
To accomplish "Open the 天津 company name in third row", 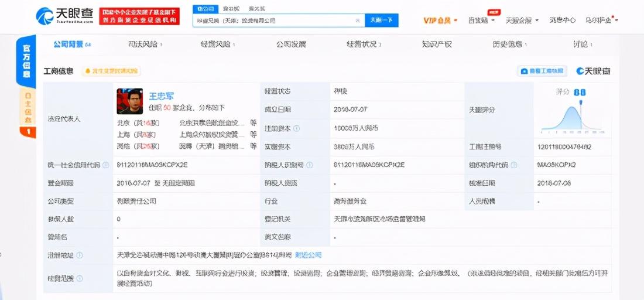I will [x=211, y=146].
